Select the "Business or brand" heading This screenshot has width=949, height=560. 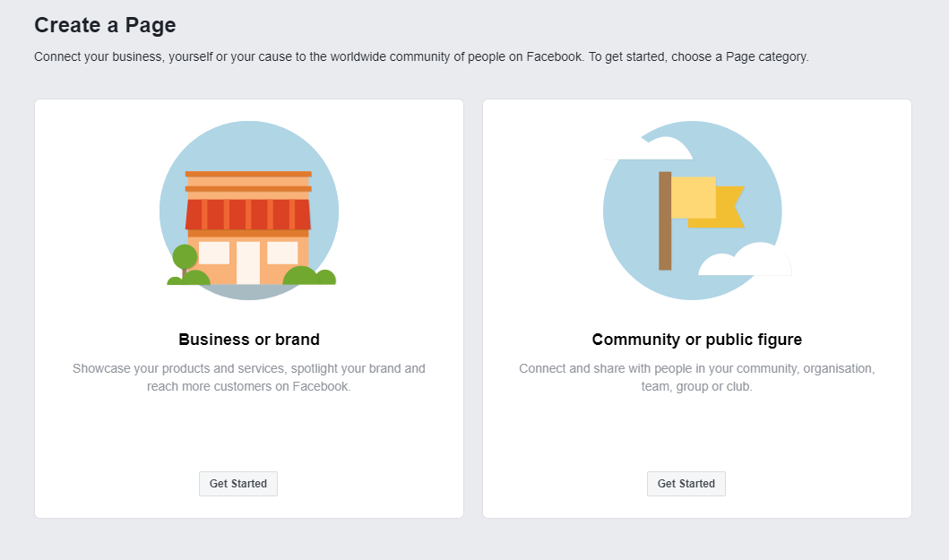pyautogui.click(x=249, y=340)
